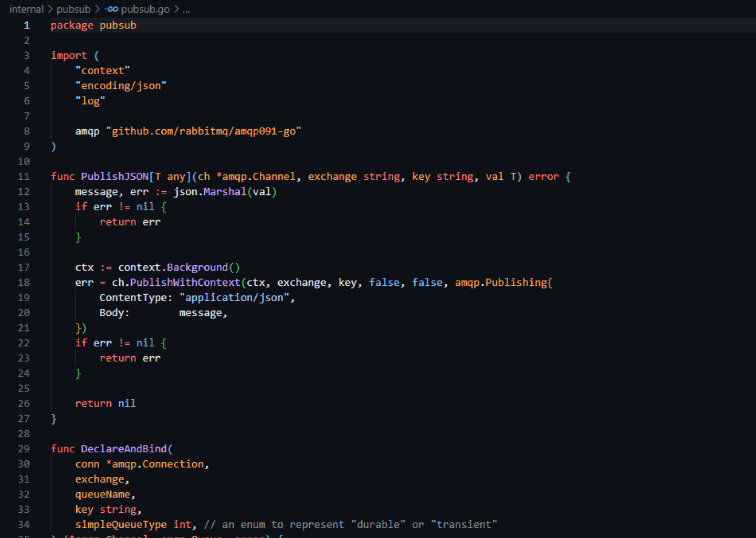This screenshot has width=756, height=538.
Task: Click the durable or transient comment
Action: (350, 524)
